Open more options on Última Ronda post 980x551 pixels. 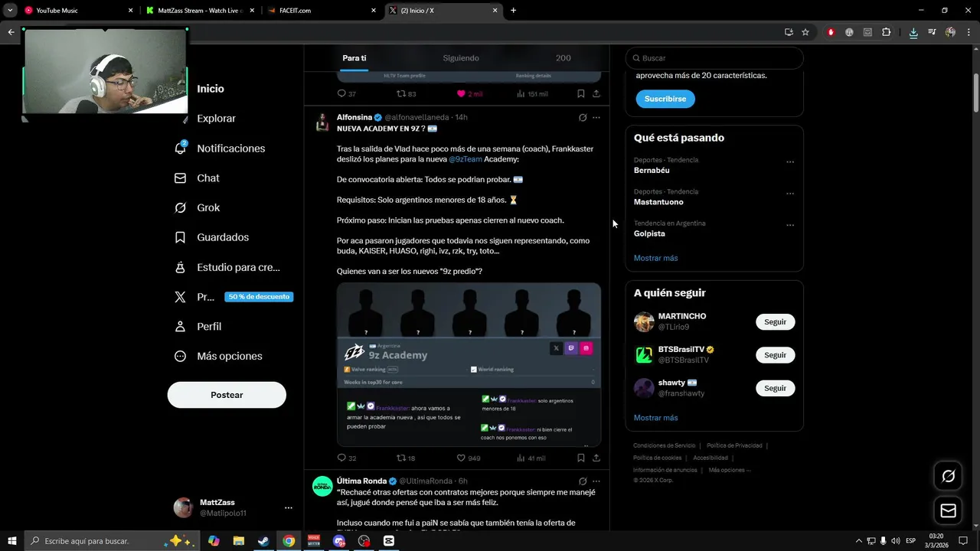pyautogui.click(x=596, y=481)
